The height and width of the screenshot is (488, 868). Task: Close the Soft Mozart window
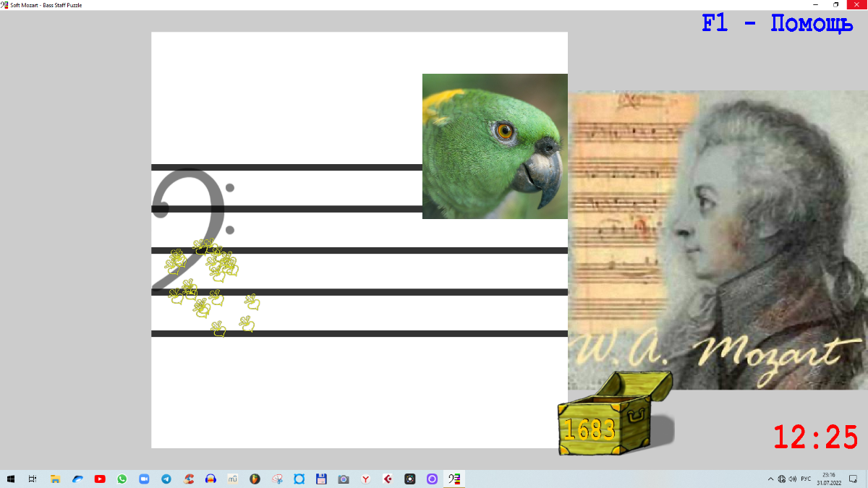click(x=856, y=4)
